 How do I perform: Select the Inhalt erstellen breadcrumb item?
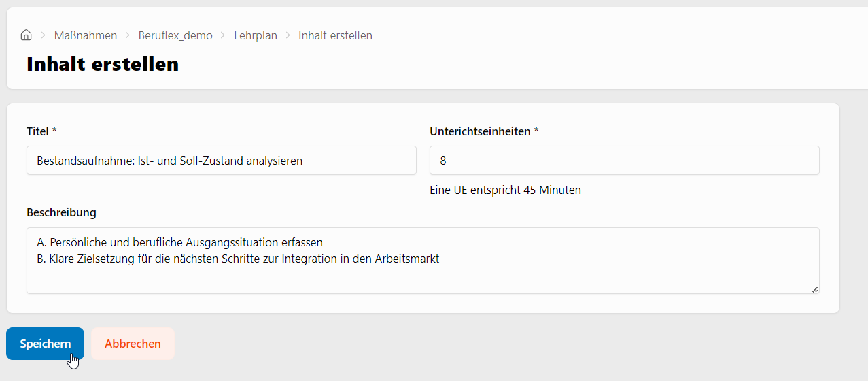coord(335,35)
